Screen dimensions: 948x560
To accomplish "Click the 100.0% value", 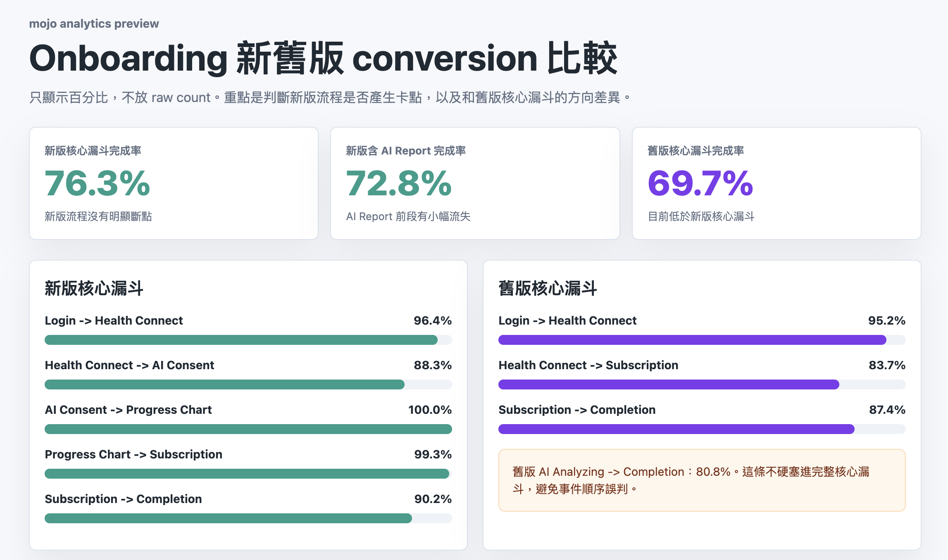I will [x=430, y=410].
